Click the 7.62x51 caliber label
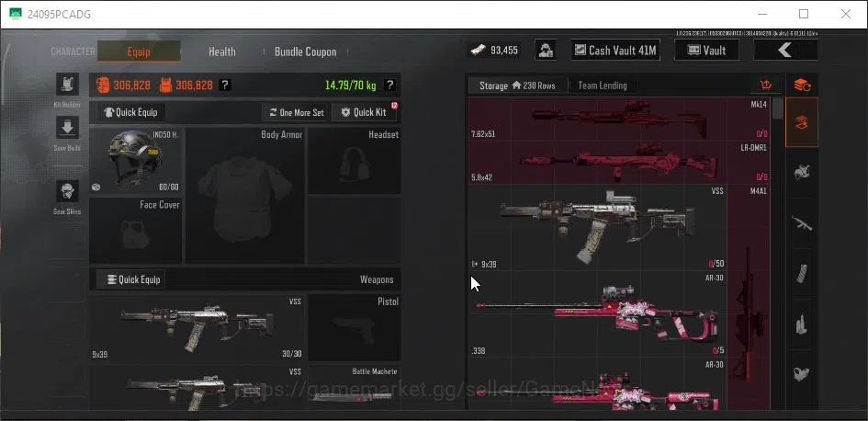 (x=483, y=134)
